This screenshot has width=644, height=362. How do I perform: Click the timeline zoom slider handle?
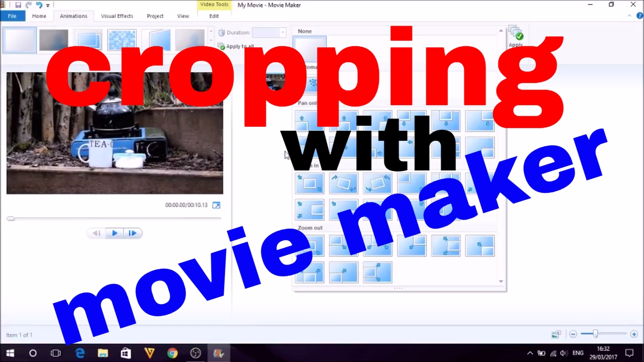coord(596,334)
